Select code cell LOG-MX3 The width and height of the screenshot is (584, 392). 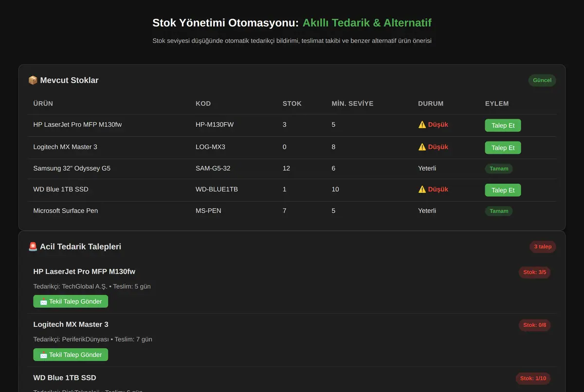coord(210,147)
